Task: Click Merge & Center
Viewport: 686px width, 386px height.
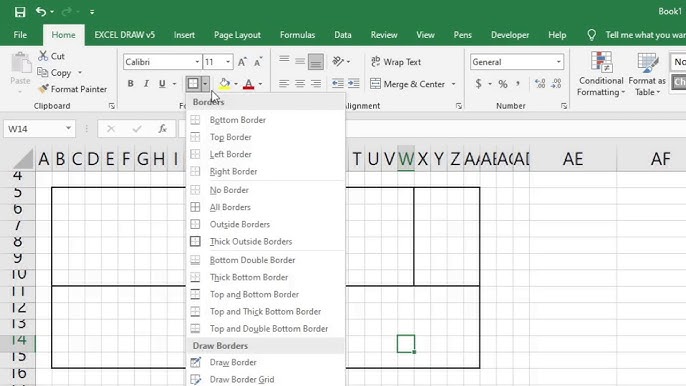Action: click(407, 84)
